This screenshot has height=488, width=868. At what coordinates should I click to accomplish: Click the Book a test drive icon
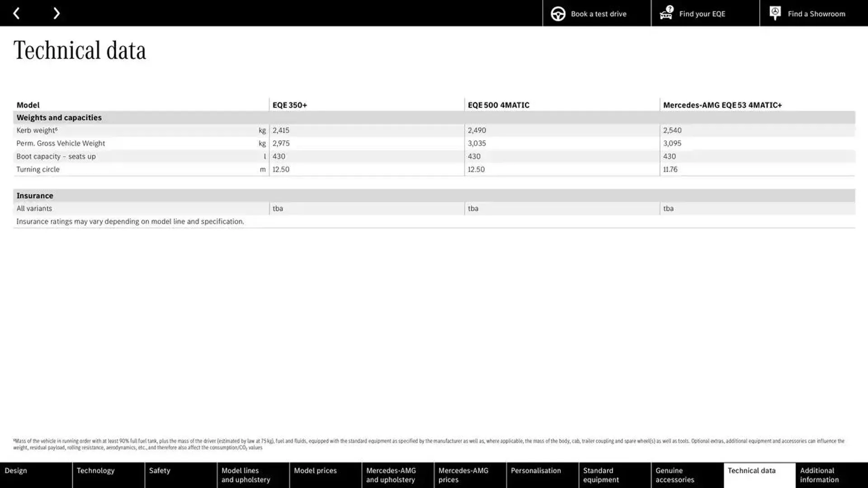557,13
